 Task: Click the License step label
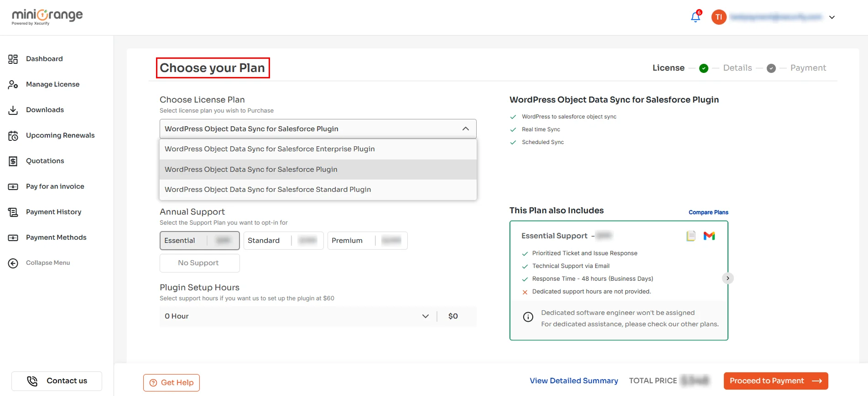click(x=668, y=68)
